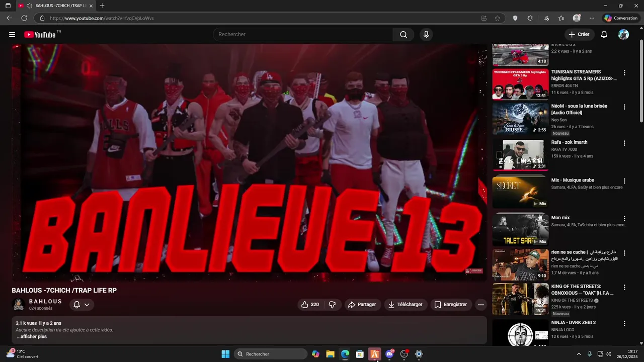Viewport: 644px width, 362px height.
Task: Open Windows Start menu
Action: pyautogui.click(x=225, y=354)
